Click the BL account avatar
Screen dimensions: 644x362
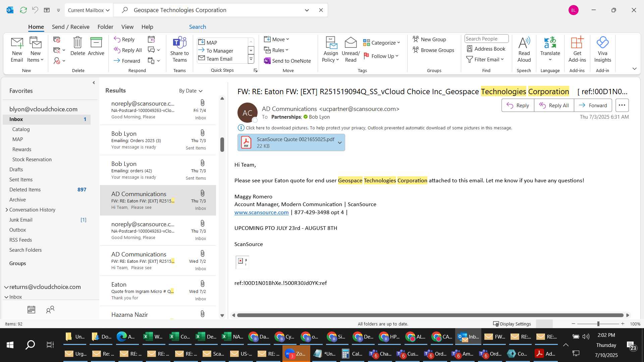point(573,10)
